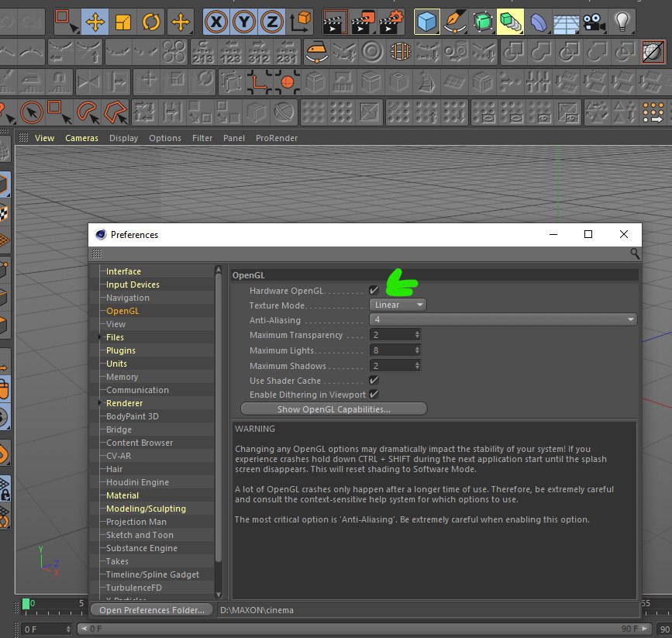This screenshot has width=672, height=638.
Task: Select Modeling/Sculpting preferences category
Action: (x=146, y=509)
